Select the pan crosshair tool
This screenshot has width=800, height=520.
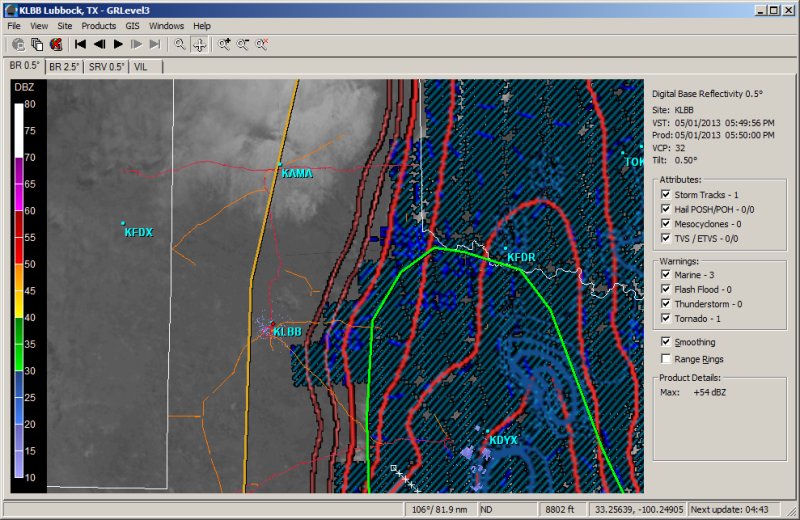click(199, 44)
